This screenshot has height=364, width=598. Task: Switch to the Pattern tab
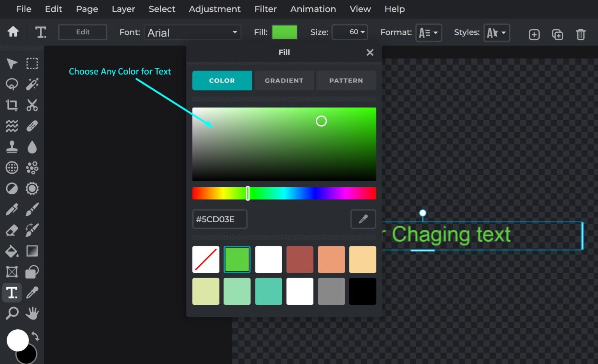[x=346, y=81]
